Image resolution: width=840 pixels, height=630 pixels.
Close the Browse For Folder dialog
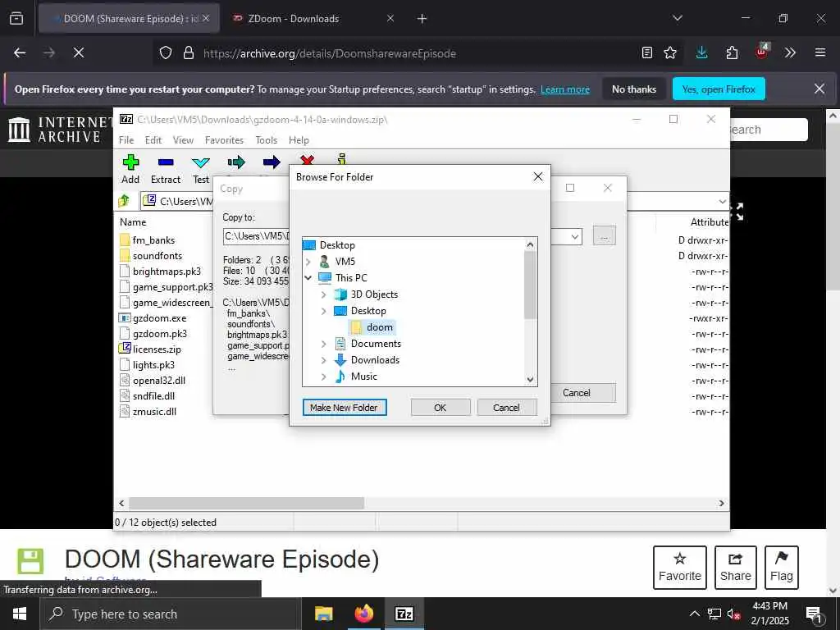538,176
